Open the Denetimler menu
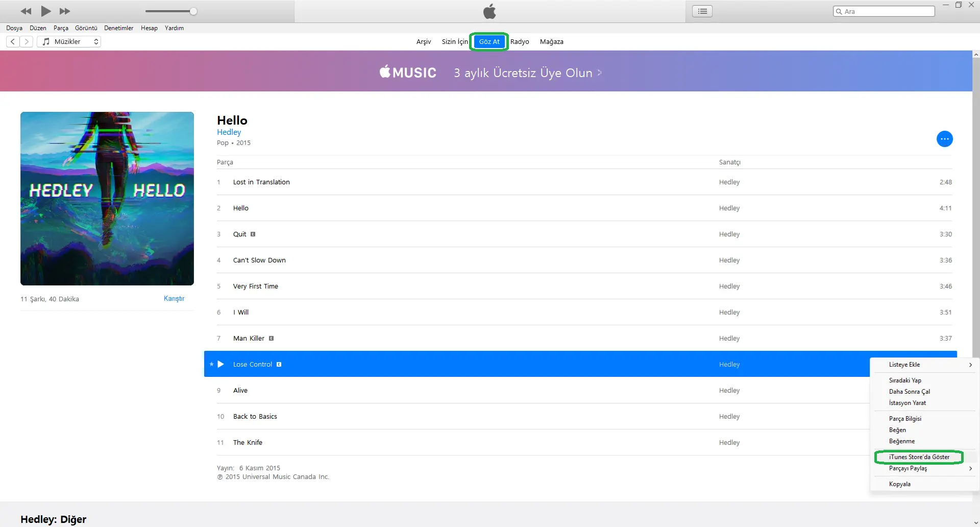 [119, 28]
